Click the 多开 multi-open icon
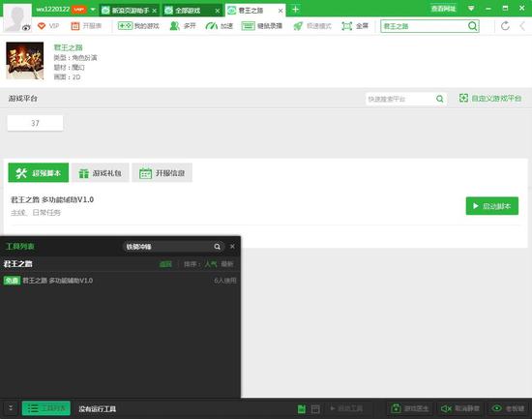The width and height of the screenshot is (532, 419). point(174,26)
